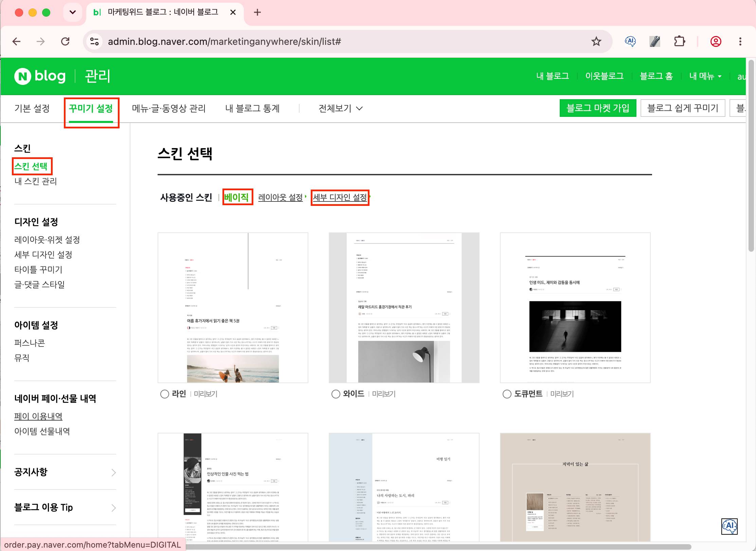Go to 블로그 홈 in the header
Viewport: 756px width, 551px height.
(x=656, y=76)
